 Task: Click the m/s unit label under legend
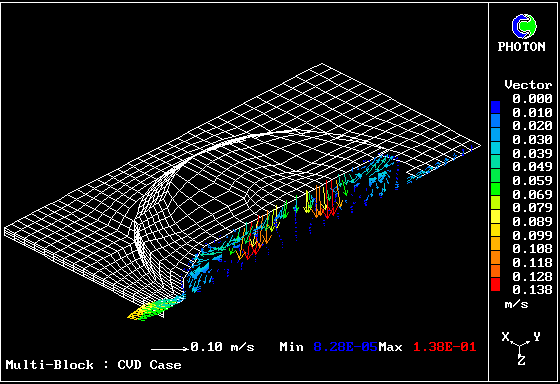coord(516,304)
